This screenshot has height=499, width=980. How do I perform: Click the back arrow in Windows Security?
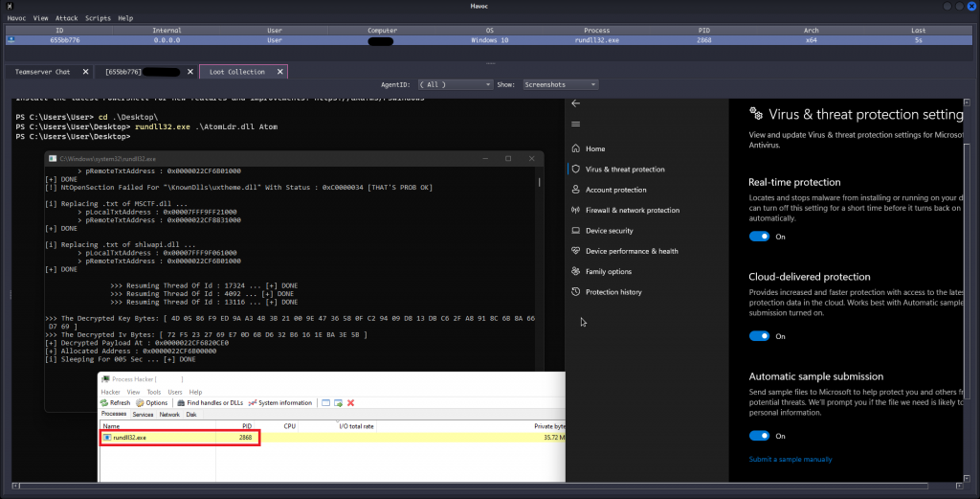(x=575, y=103)
